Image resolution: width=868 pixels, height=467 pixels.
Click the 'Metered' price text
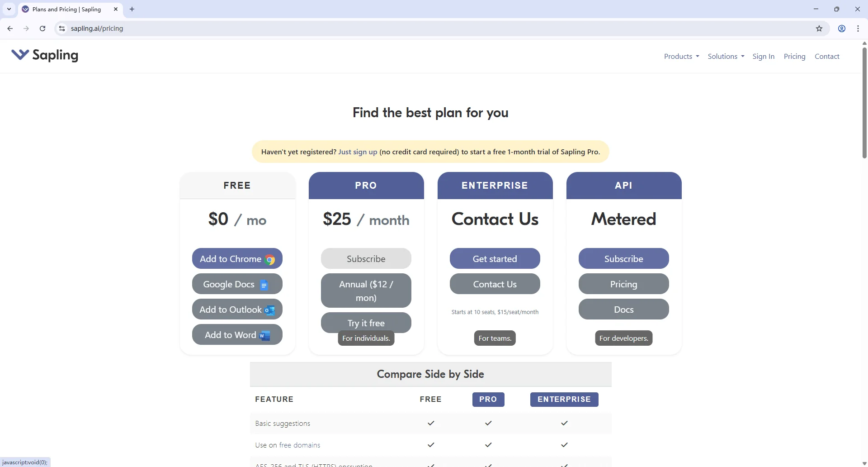pyautogui.click(x=624, y=219)
